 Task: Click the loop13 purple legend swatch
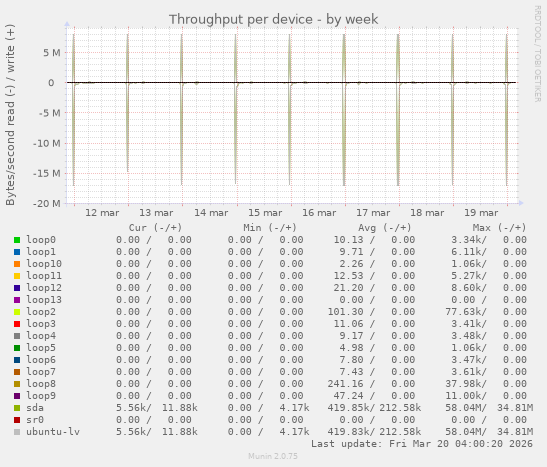[17, 300]
